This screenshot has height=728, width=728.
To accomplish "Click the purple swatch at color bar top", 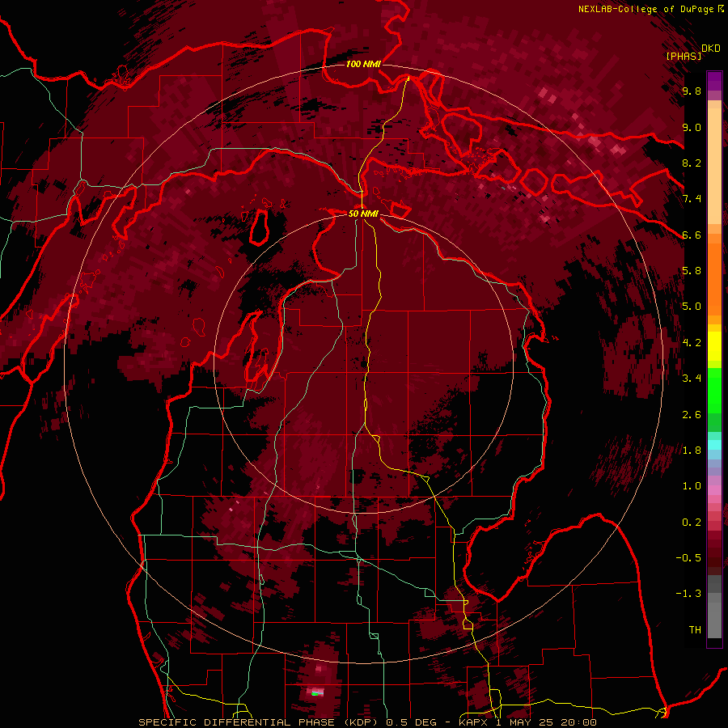I will pos(714,81).
